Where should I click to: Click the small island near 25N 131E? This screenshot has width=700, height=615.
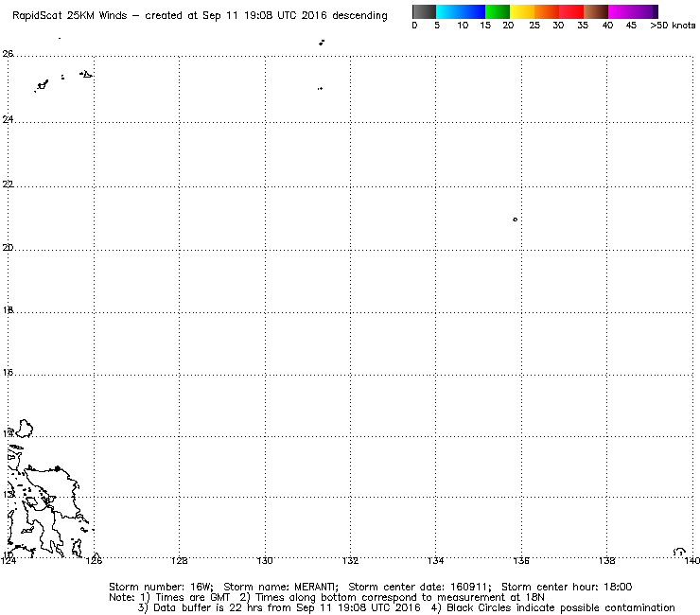pyautogui.click(x=320, y=88)
